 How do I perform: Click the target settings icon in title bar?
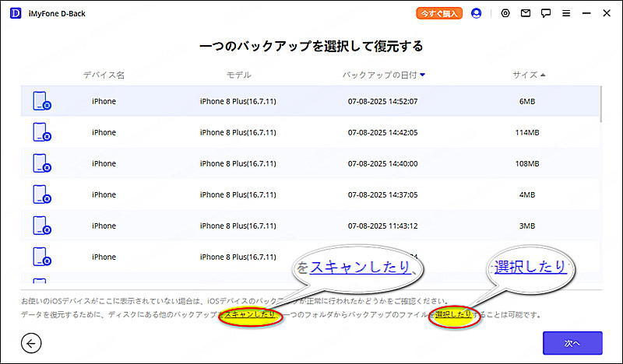[x=505, y=13]
